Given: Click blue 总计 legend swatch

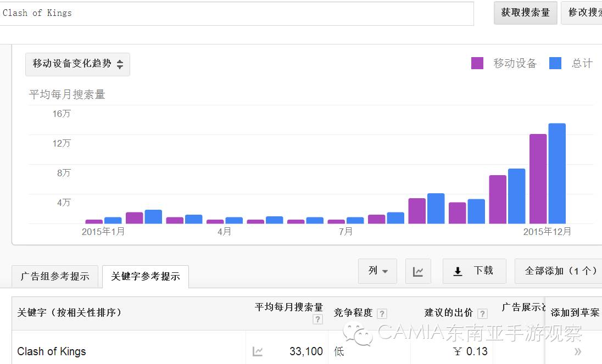Looking at the screenshot, I should tap(555, 63).
